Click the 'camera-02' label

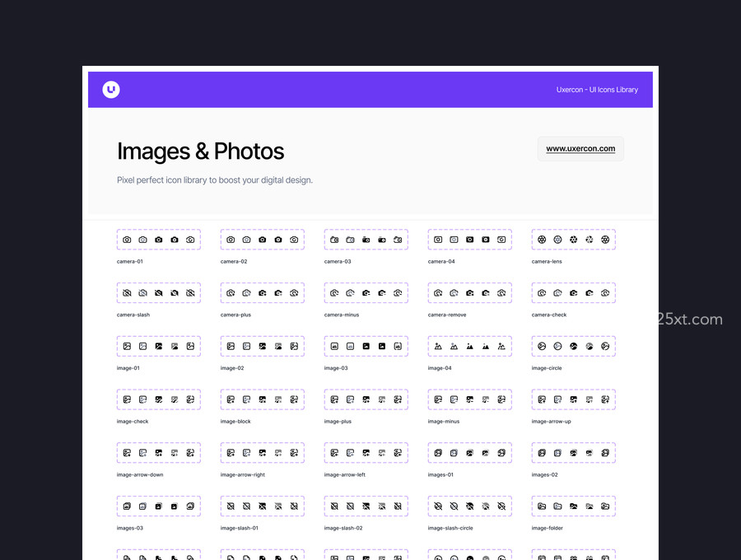point(234,261)
